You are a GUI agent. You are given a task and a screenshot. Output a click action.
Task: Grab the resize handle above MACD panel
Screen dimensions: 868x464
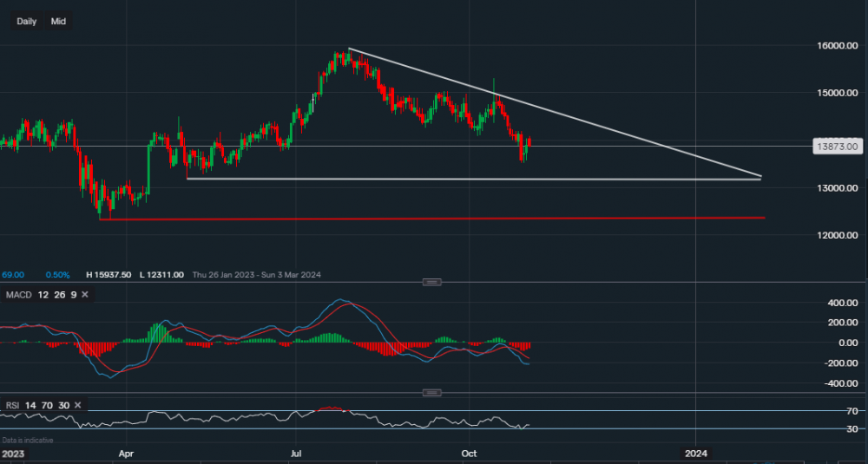coord(432,282)
